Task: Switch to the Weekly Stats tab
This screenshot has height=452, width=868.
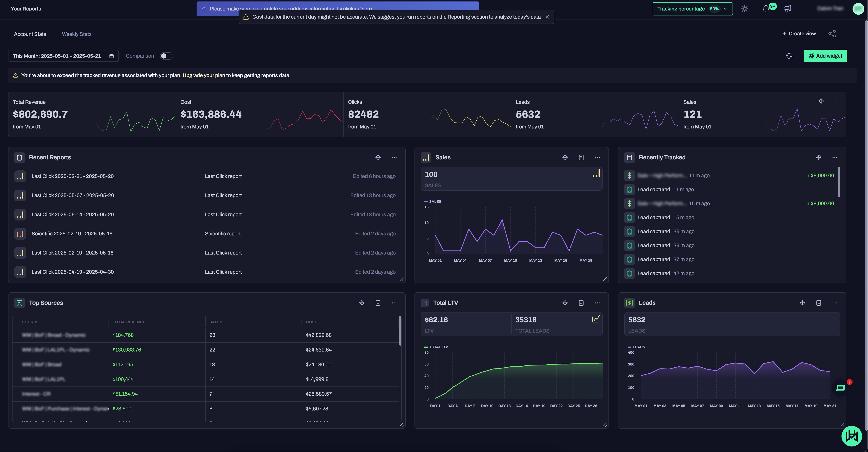Action: [x=77, y=34]
